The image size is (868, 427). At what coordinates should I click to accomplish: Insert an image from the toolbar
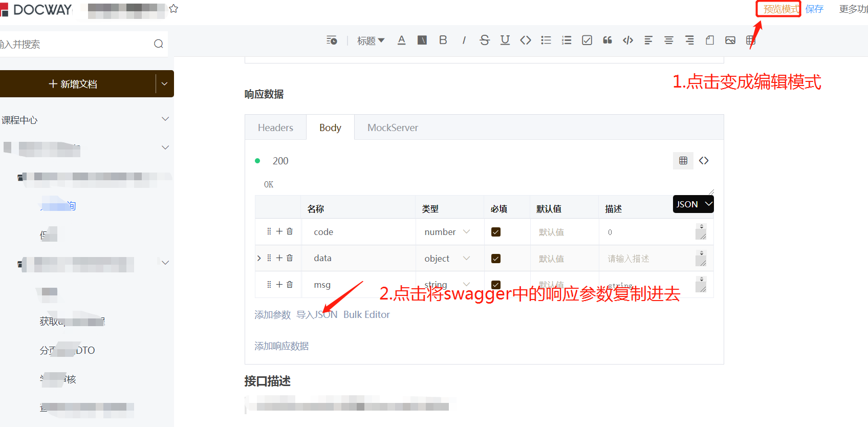(x=730, y=40)
